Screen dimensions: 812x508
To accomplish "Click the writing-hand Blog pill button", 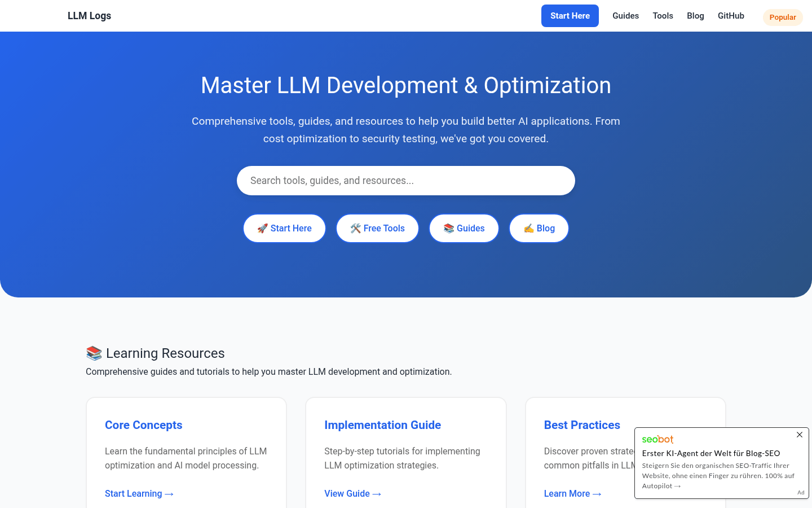I will click(x=539, y=229).
